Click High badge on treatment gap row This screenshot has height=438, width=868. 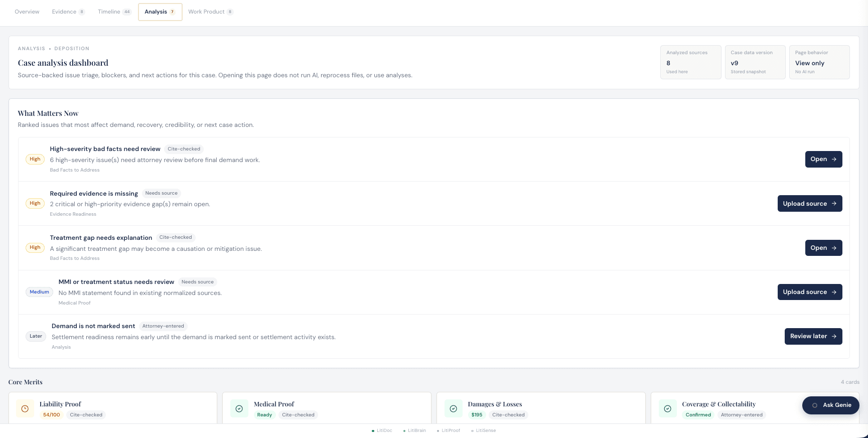click(x=35, y=247)
